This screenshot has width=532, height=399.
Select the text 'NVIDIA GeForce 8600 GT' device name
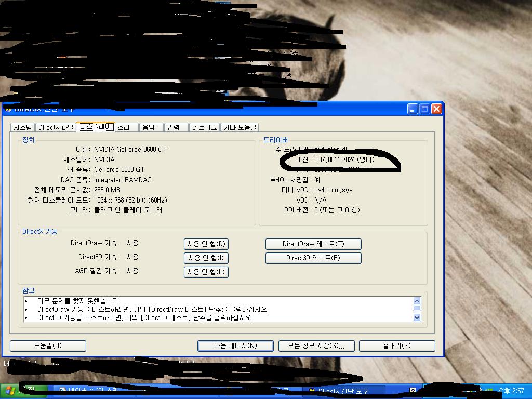130,149
